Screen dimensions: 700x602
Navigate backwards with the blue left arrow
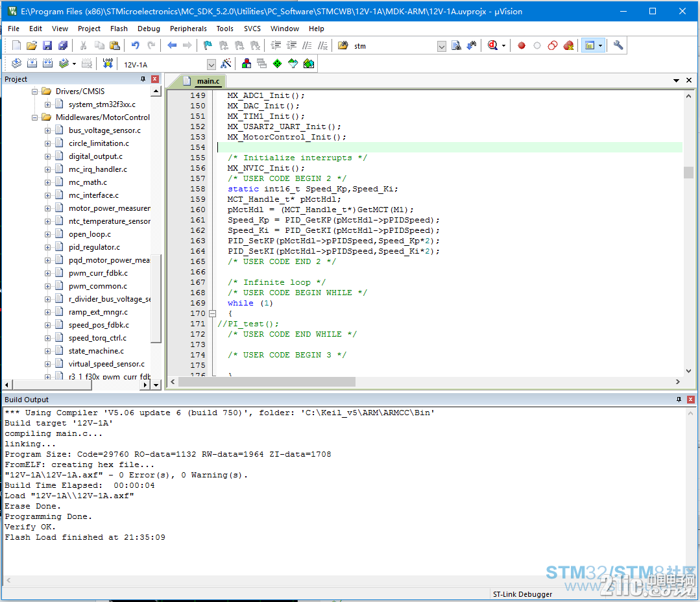[x=172, y=45]
